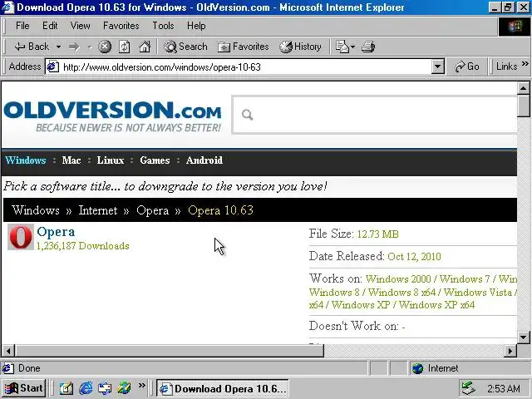Click the Opera breadcrumb link

click(x=152, y=210)
